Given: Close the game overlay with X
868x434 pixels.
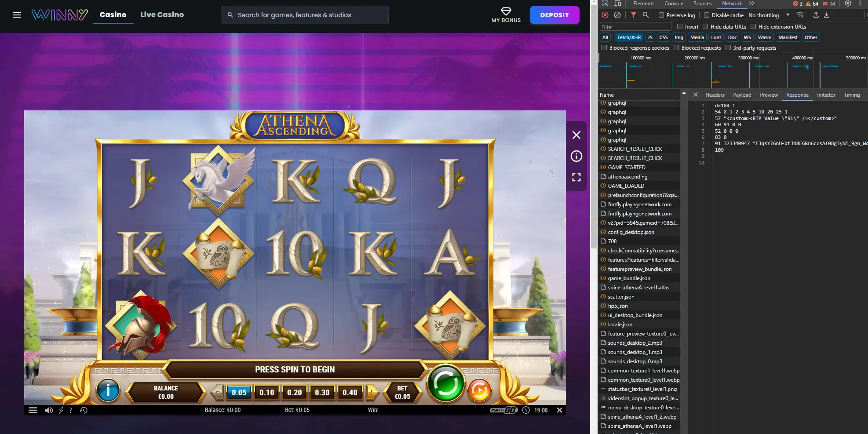Looking at the screenshot, I should pyautogui.click(x=576, y=135).
